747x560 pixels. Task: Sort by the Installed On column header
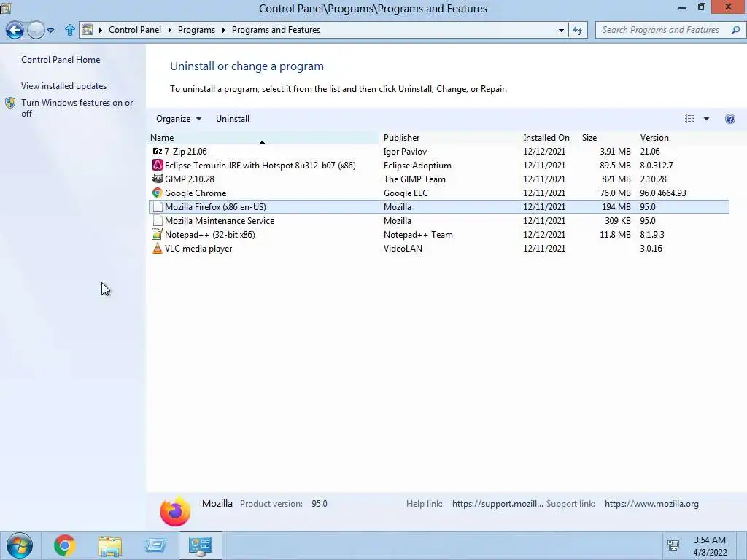[546, 138]
